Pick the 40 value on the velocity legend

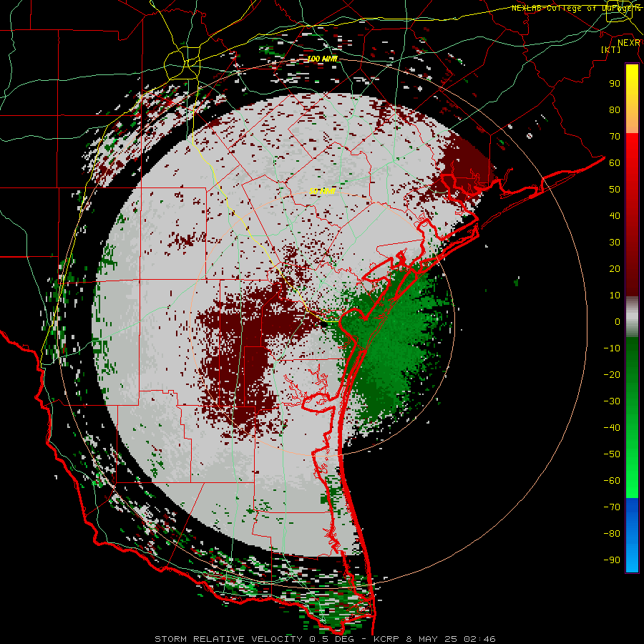615,215
